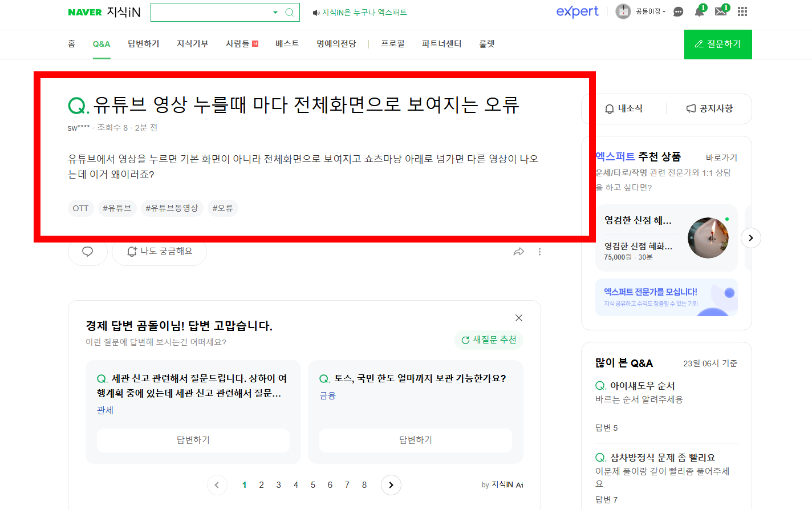This screenshot has height=509, width=812.
Task: Open the mail envelope icon
Action: coord(721,11)
